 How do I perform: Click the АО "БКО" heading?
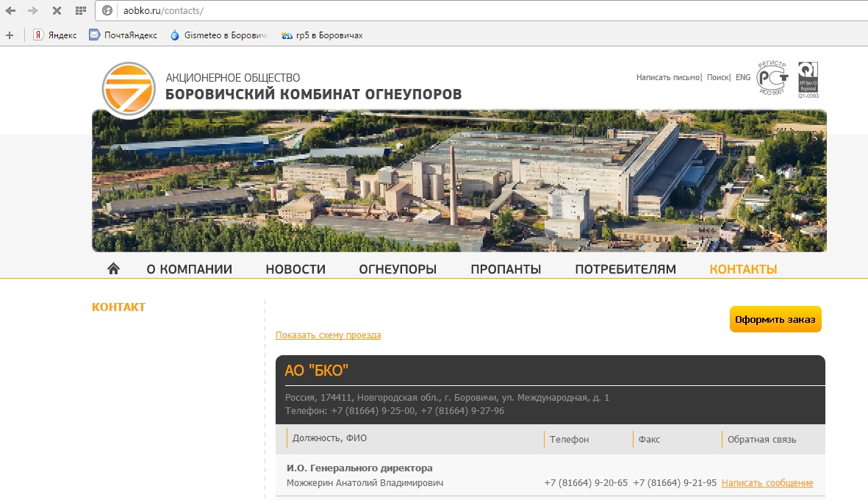317,371
